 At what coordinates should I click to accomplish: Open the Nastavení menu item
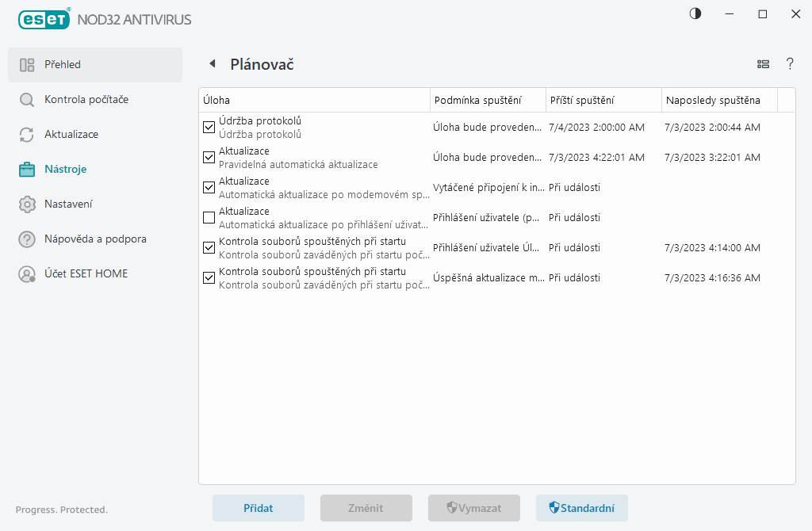[x=68, y=204]
